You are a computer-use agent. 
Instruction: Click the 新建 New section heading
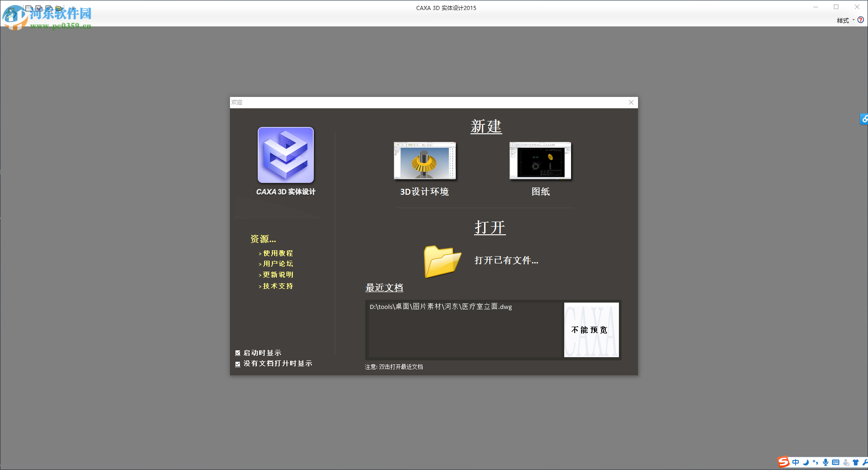click(486, 126)
